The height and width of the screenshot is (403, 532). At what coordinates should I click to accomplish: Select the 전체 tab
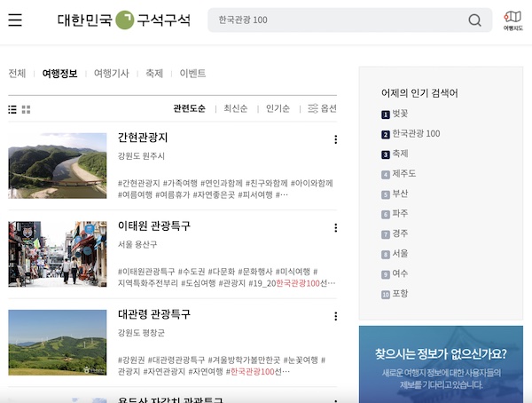17,73
